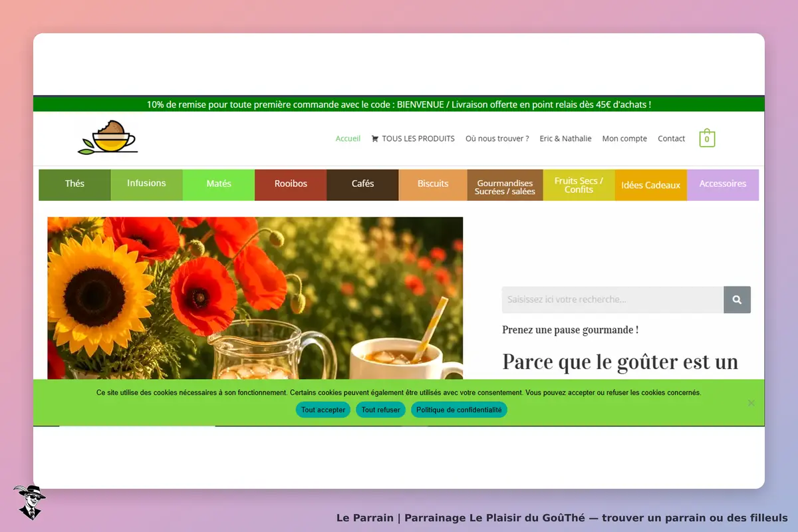The width and height of the screenshot is (798, 532).
Task: Open Politique de confidentialité
Action: [459, 410]
